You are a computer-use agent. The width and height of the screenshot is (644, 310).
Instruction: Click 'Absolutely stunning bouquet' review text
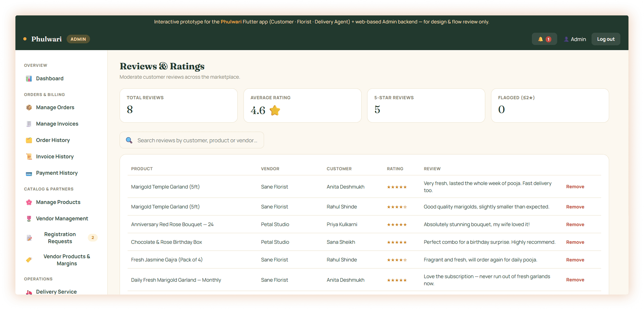pyautogui.click(x=476, y=225)
